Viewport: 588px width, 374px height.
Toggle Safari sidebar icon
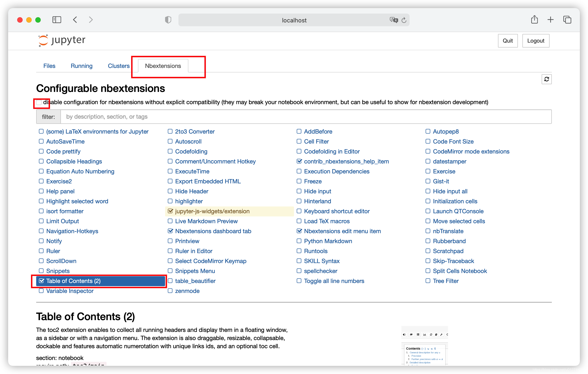57,20
